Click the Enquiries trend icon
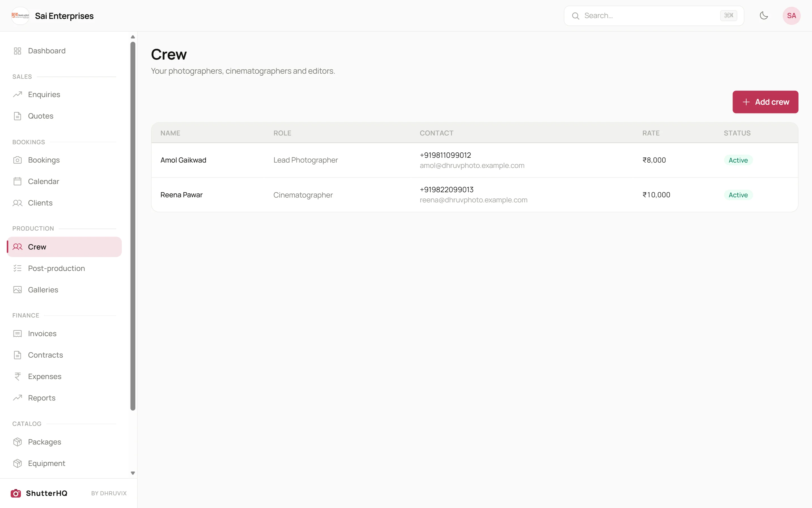 pyautogui.click(x=17, y=95)
